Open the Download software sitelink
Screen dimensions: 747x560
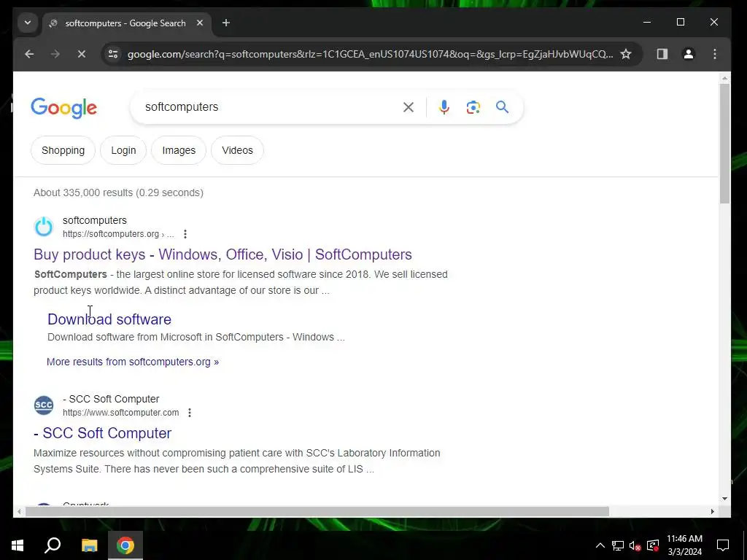pos(109,319)
